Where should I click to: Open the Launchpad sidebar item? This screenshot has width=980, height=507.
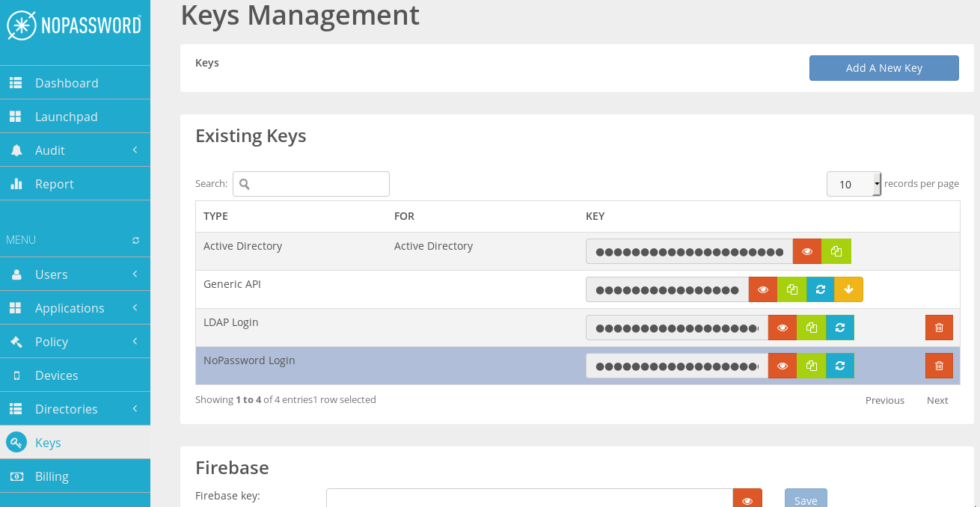pyautogui.click(x=75, y=117)
